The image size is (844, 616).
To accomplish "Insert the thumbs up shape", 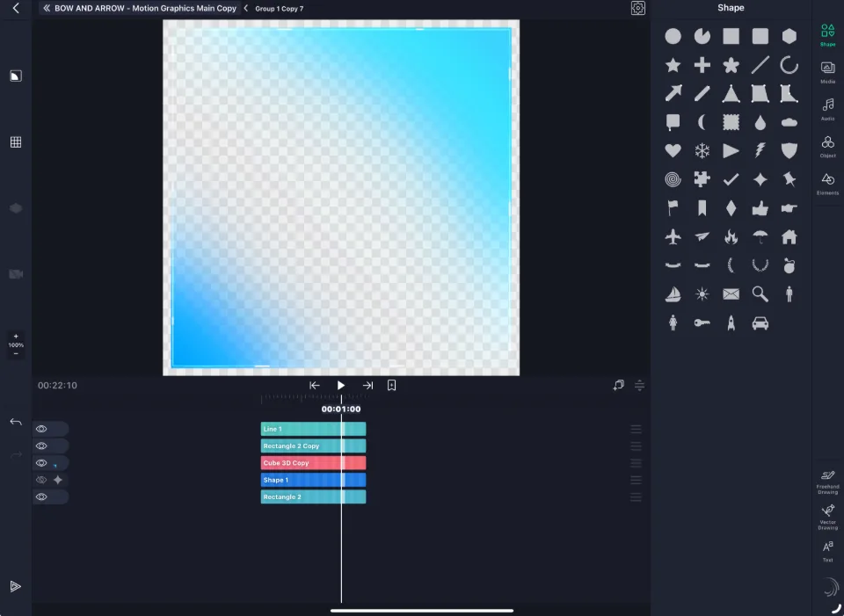I will (x=760, y=208).
